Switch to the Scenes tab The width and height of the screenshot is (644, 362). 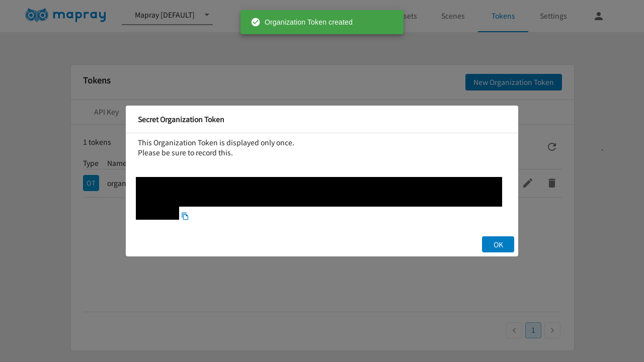[x=452, y=16]
